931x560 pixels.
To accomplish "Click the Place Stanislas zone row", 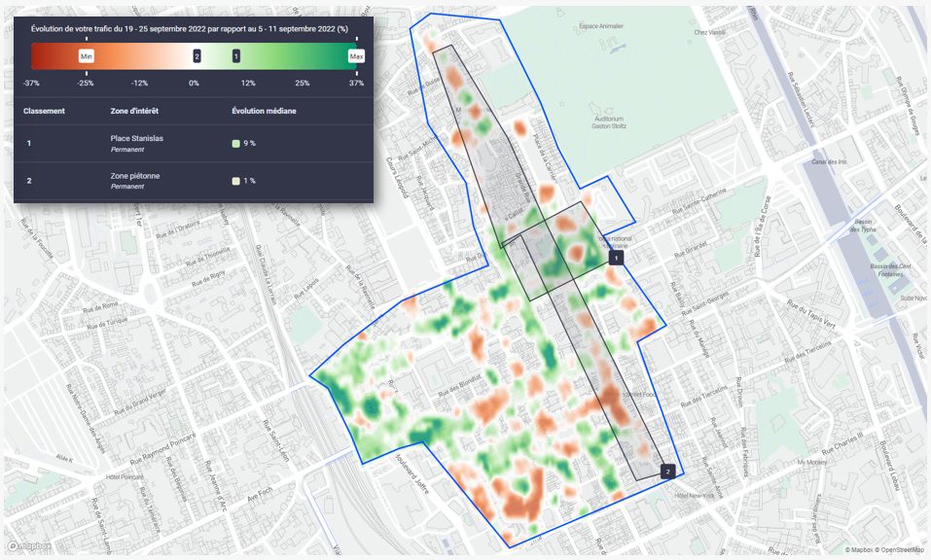I will click(194, 143).
